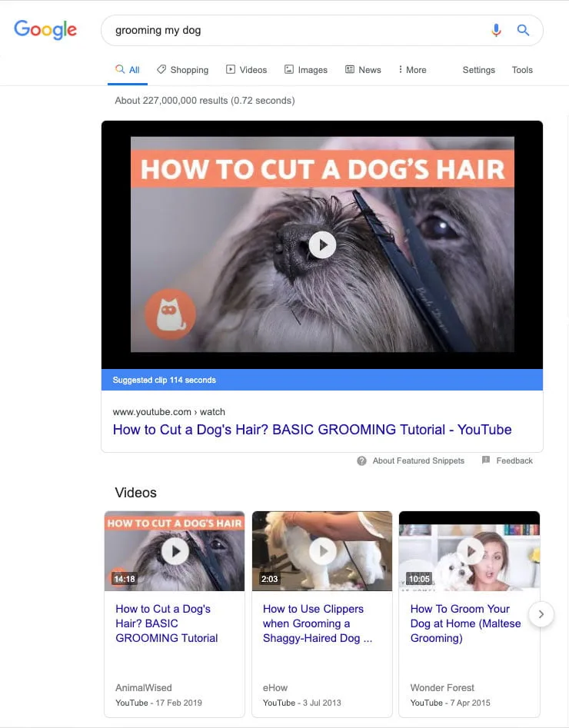The image size is (569, 728).
Task: Click the www.youtube.com › watch URL
Action: (168, 412)
